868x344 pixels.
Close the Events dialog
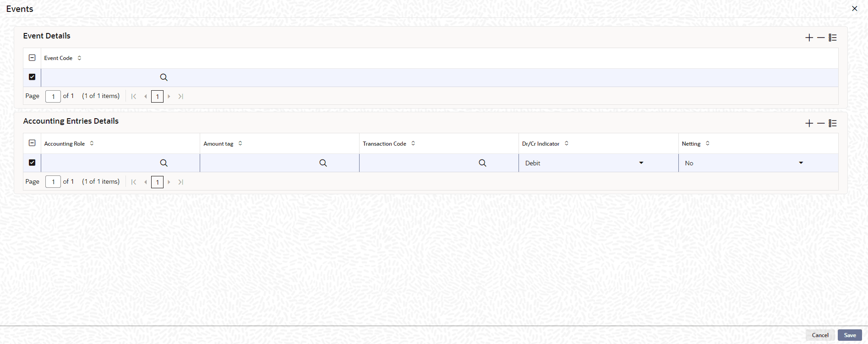[854, 9]
